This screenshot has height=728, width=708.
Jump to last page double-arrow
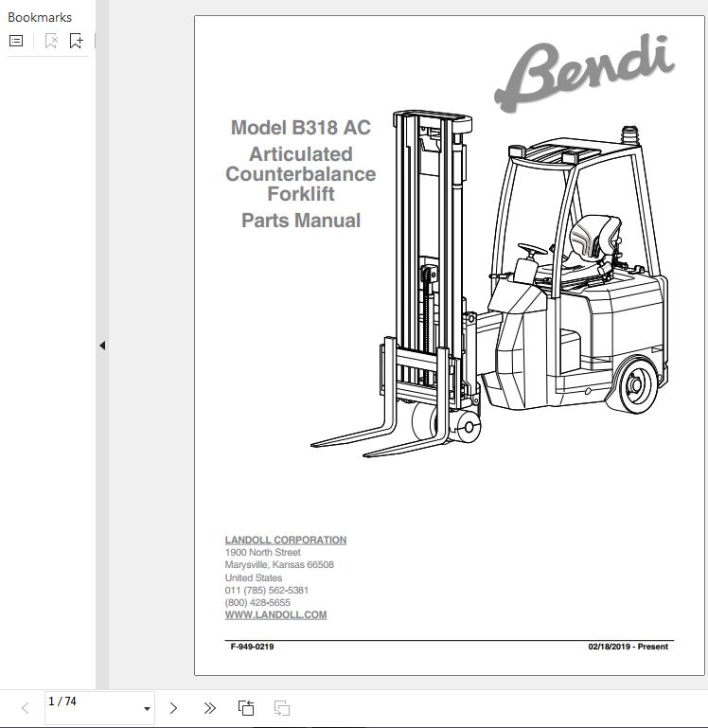pyautogui.click(x=210, y=708)
